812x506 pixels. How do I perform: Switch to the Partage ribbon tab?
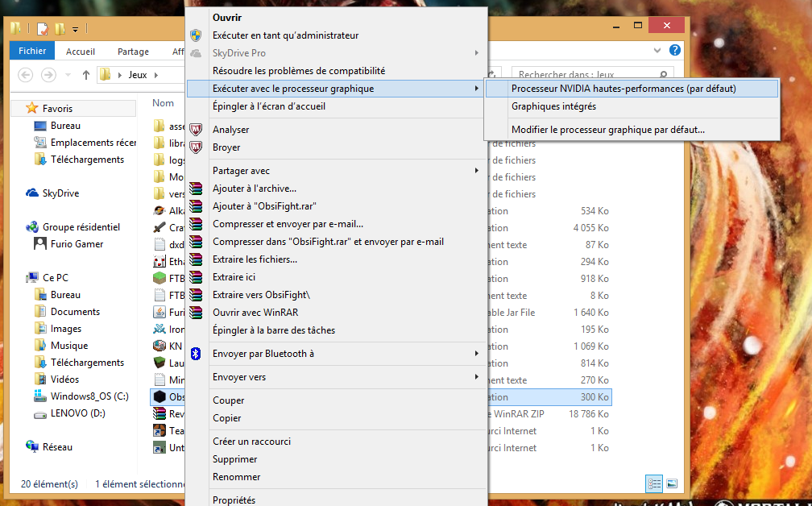point(133,52)
